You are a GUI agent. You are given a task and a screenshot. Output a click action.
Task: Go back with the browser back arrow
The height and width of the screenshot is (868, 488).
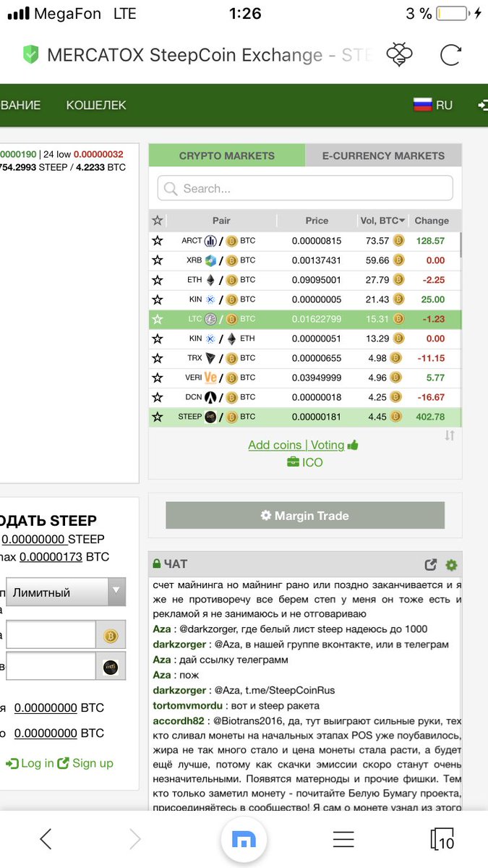(46, 838)
